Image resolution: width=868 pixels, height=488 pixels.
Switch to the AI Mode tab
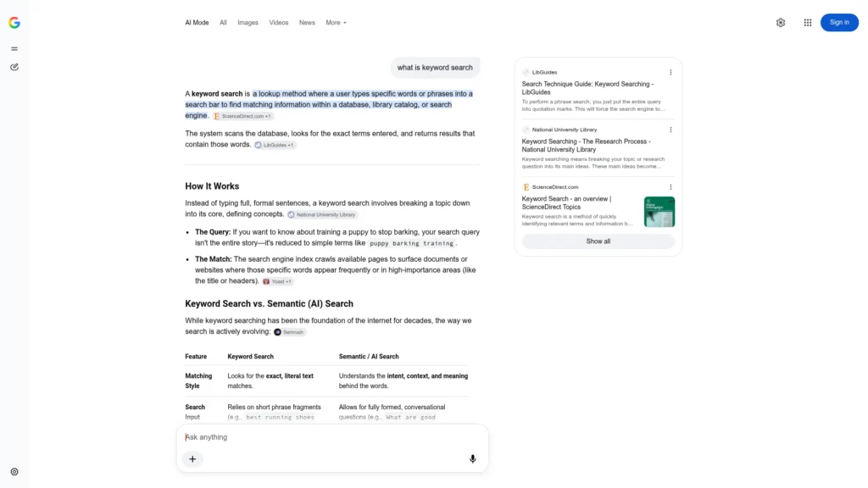(x=197, y=23)
